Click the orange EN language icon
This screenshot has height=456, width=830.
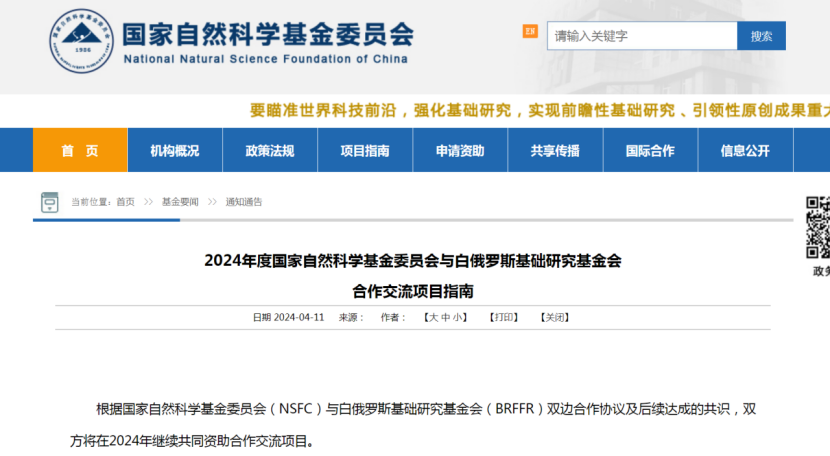click(530, 32)
